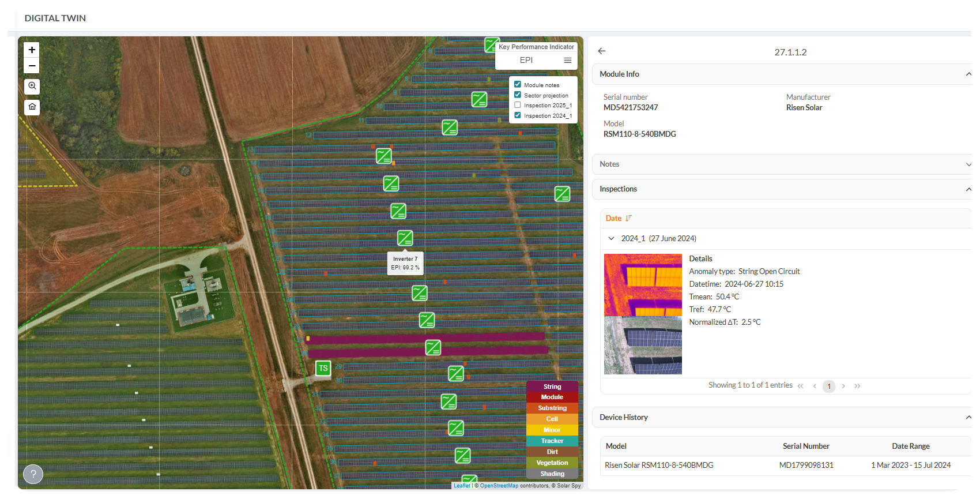
Task: Click the Inverter 7 map marker
Action: click(405, 238)
